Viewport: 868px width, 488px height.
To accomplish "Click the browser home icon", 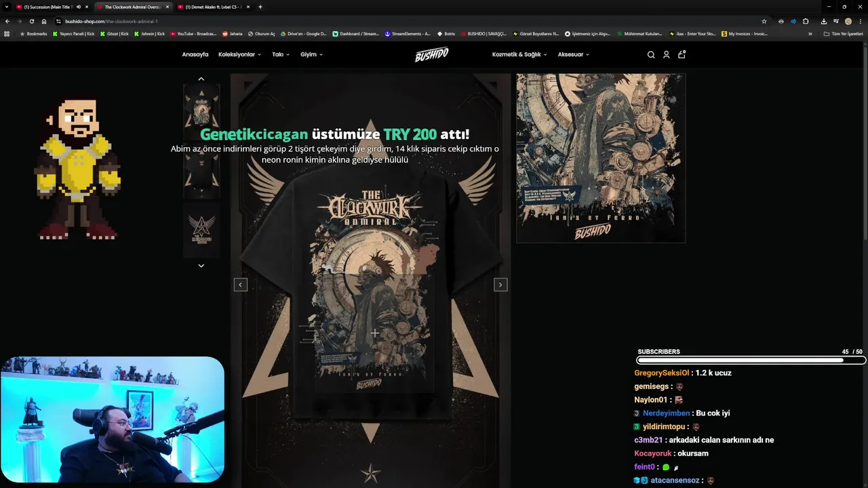I will click(x=44, y=21).
